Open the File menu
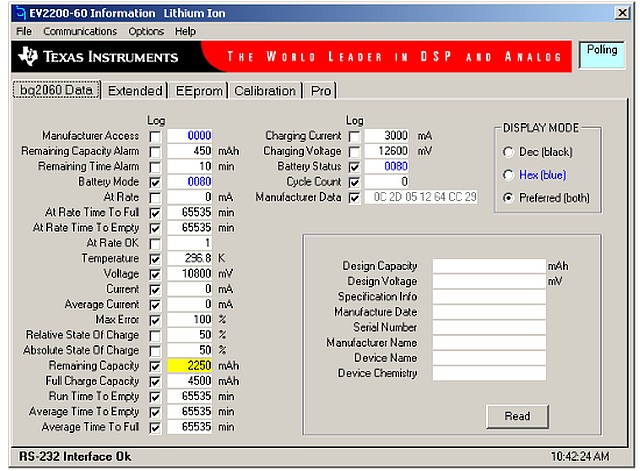The image size is (640, 471). 24,31
